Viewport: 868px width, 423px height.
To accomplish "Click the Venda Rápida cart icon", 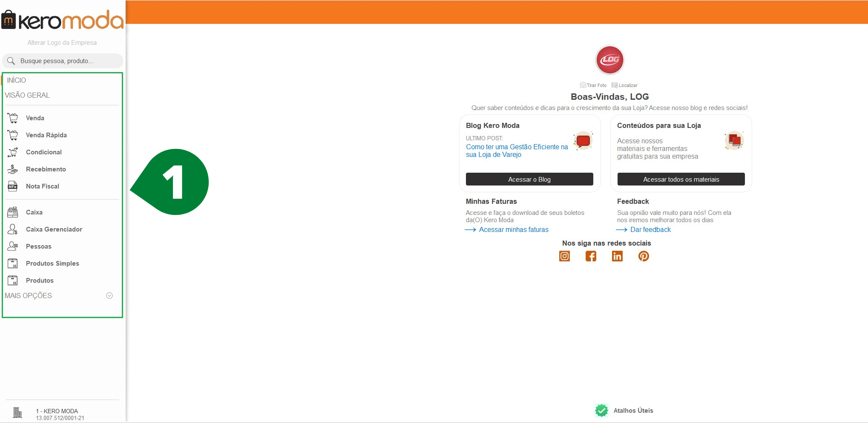I will [13, 135].
